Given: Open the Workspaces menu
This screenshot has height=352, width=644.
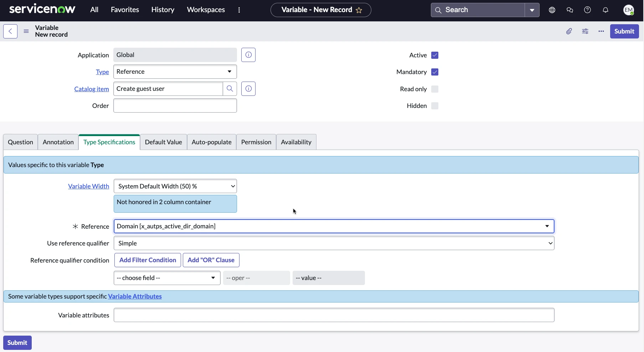Looking at the screenshot, I should pyautogui.click(x=206, y=10).
